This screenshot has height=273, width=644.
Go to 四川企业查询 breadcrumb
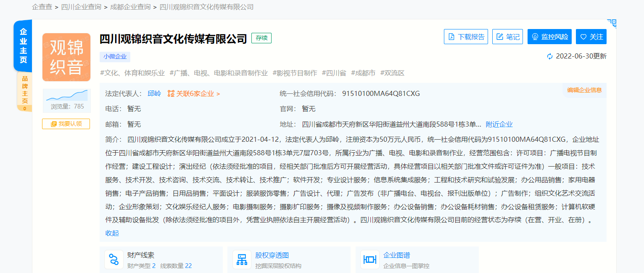[x=81, y=7]
